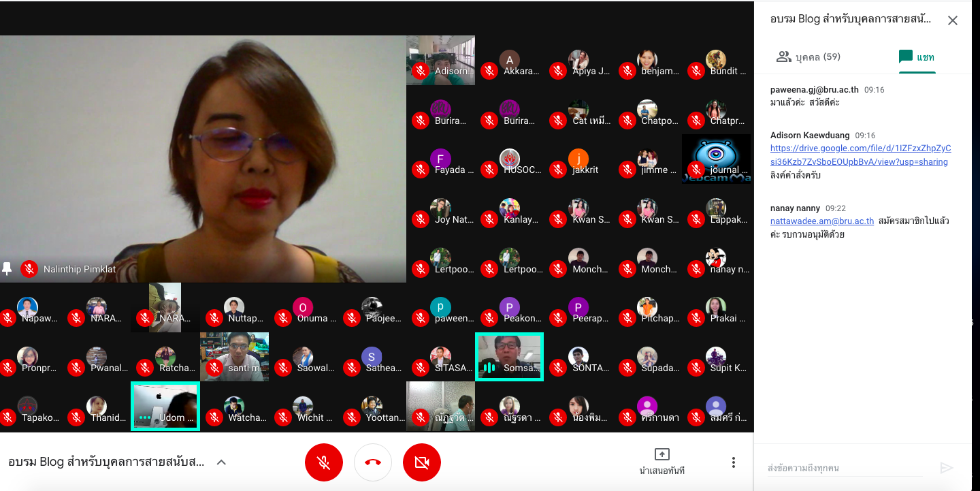Click the sender name nanay nanny in chat

(x=795, y=208)
